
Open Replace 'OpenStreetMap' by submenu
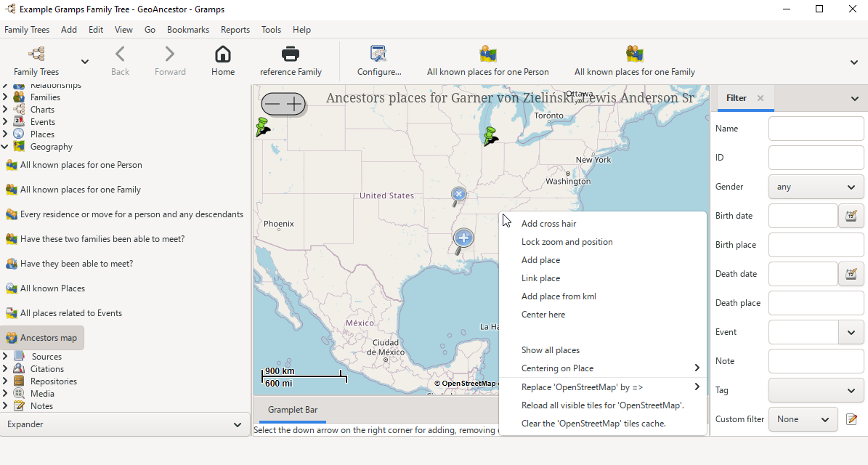pos(604,387)
